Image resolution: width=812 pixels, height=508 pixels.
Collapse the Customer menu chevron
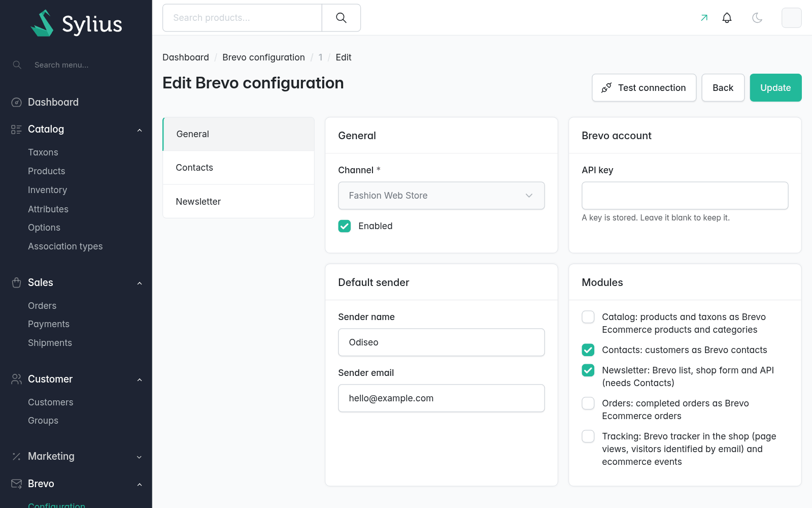click(x=140, y=379)
